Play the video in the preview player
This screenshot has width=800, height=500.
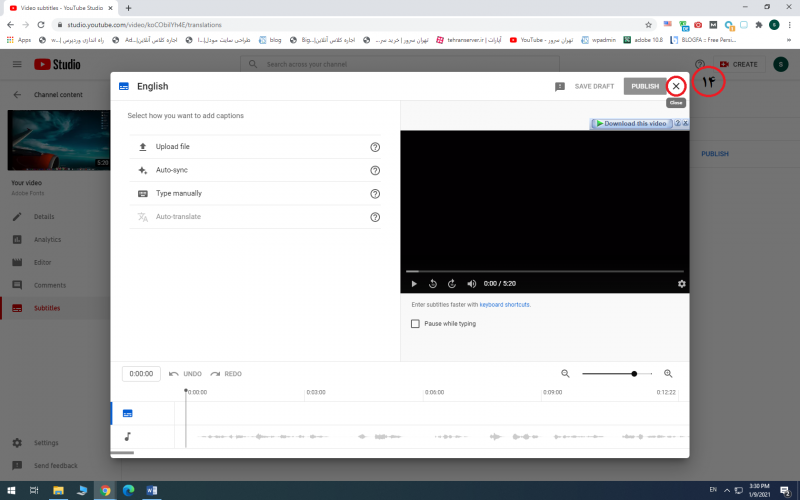tap(414, 284)
